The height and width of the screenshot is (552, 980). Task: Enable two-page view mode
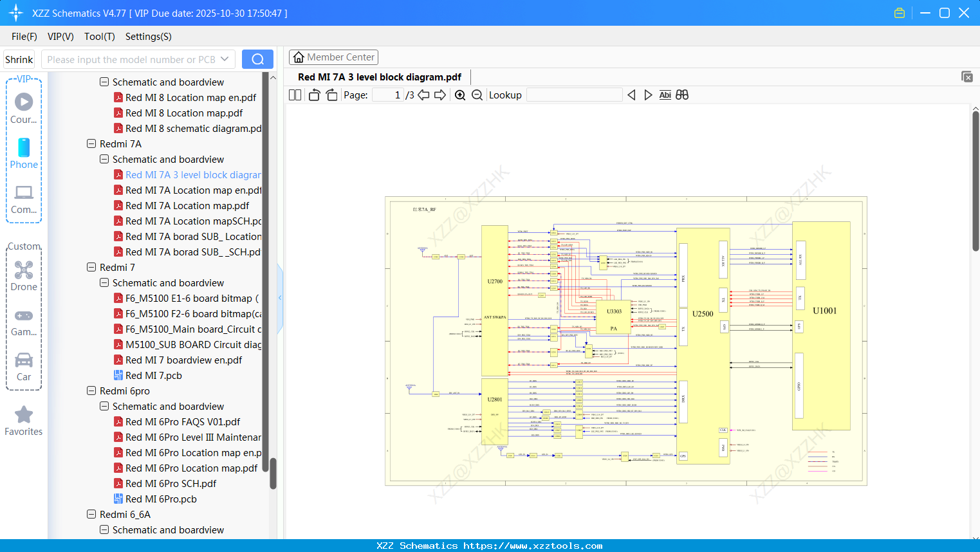pyautogui.click(x=294, y=95)
